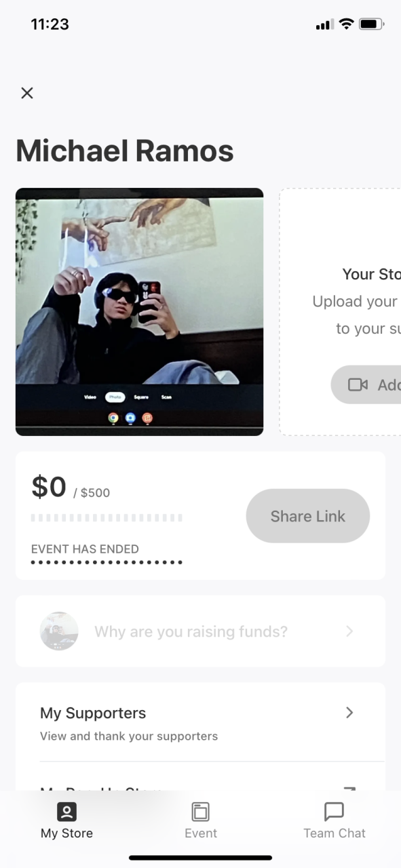Expand My Supporters with chevron arrow
Image resolution: width=401 pixels, height=868 pixels.
pyautogui.click(x=349, y=713)
